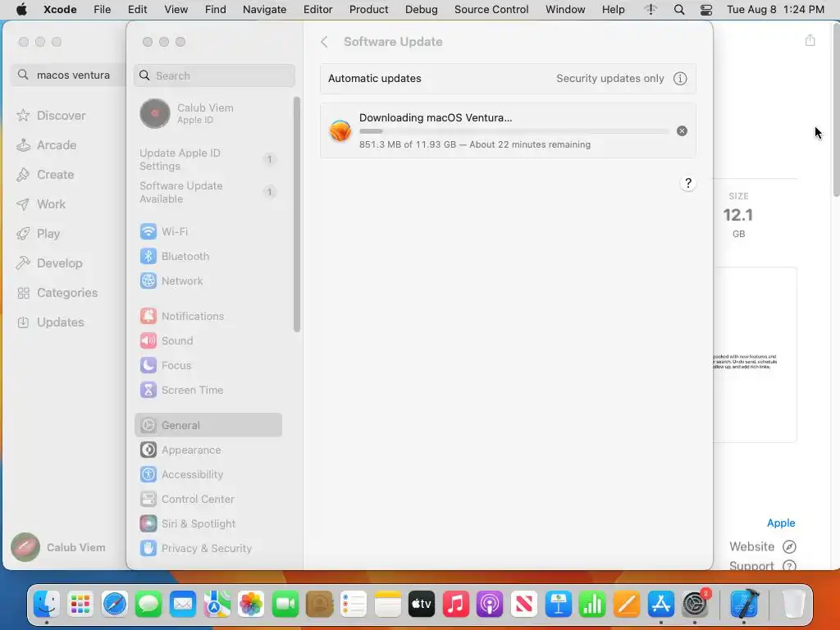Open Safari from the Dock

coord(115,605)
